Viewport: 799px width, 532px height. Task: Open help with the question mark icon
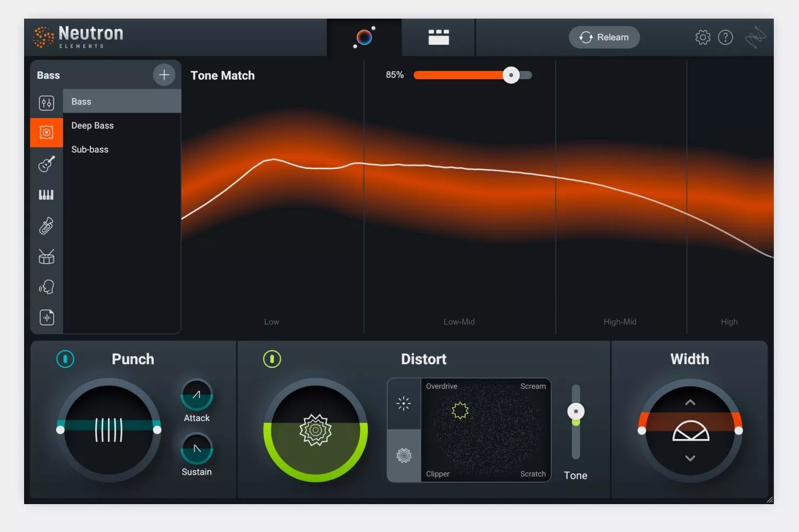pos(726,37)
